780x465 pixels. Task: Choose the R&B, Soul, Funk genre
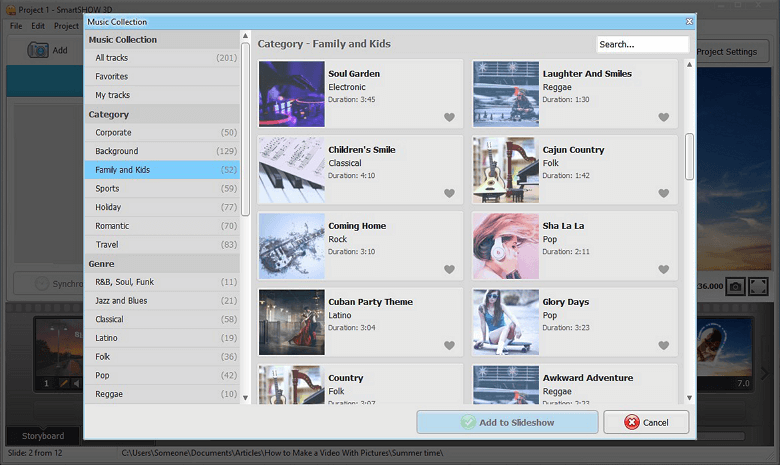coord(162,282)
